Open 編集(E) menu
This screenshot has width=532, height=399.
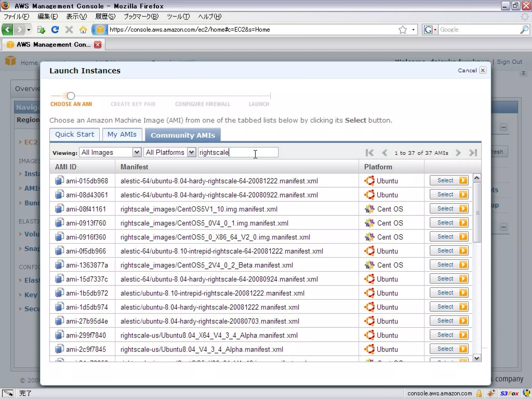coord(48,17)
